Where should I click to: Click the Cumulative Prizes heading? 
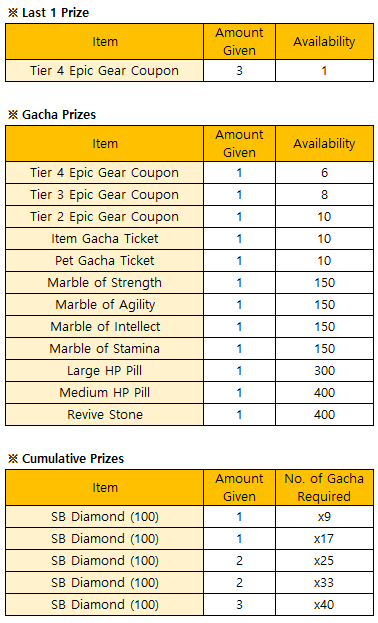(66, 458)
